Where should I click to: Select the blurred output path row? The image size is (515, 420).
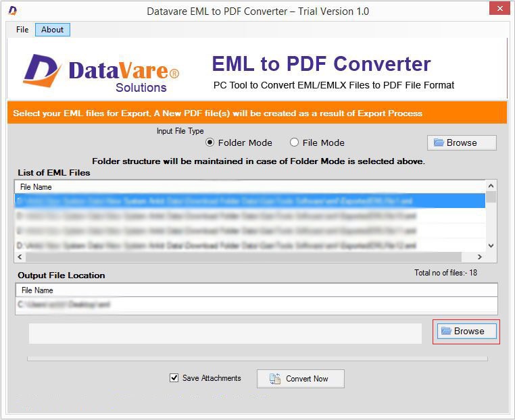click(256, 305)
